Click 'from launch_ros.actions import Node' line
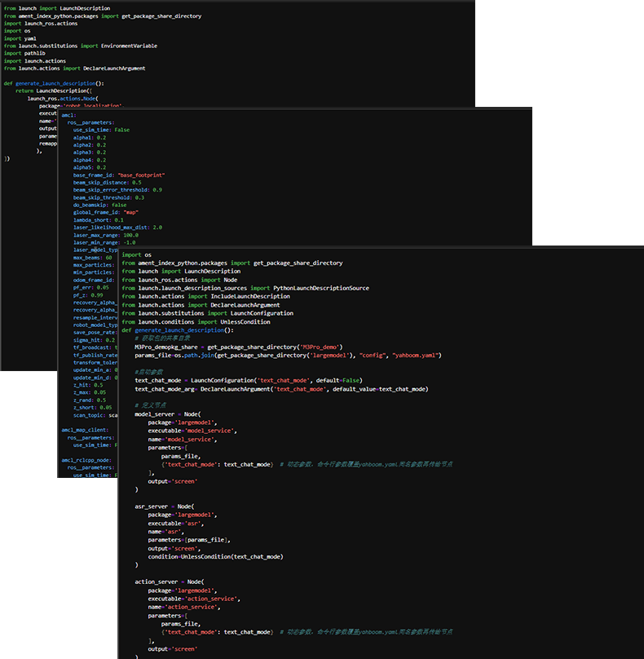This screenshot has height=659, width=644. point(179,280)
